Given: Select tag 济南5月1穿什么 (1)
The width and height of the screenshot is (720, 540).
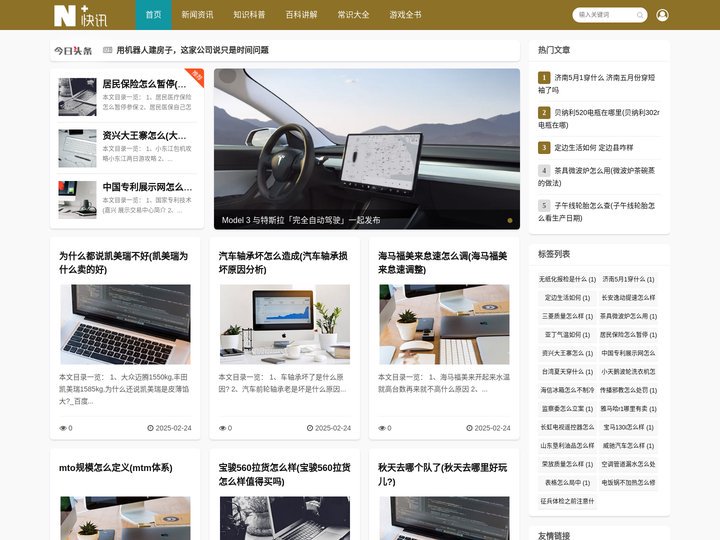Looking at the screenshot, I should [x=628, y=279].
